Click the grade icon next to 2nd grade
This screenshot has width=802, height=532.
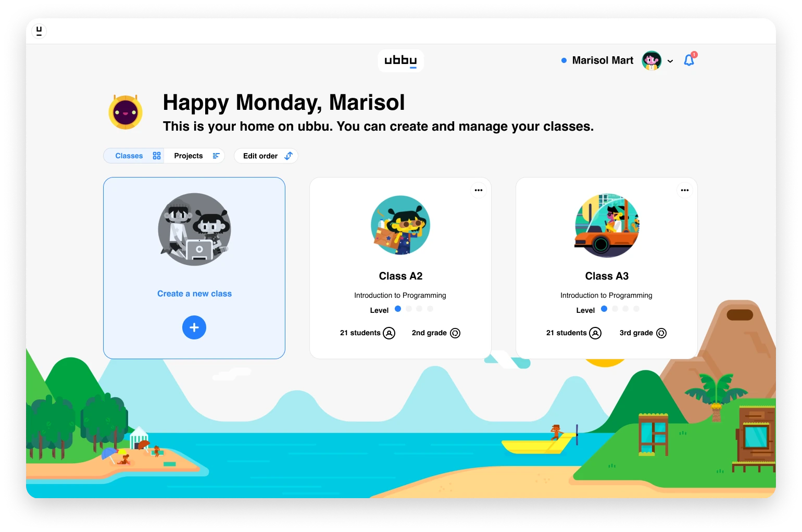point(455,333)
